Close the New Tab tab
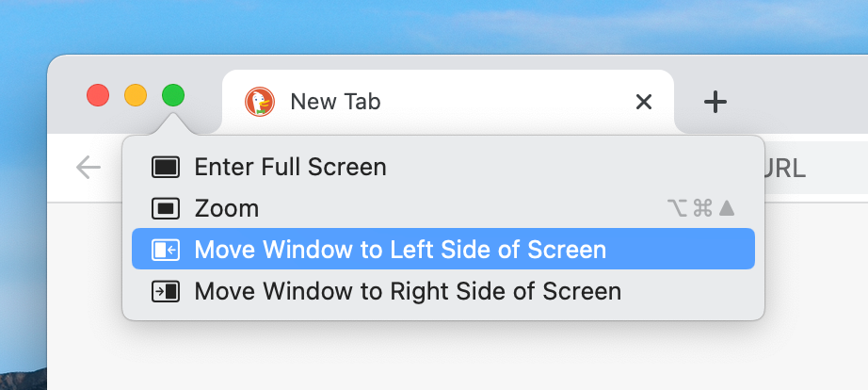The image size is (868, 390). click(x=644, y=102)
